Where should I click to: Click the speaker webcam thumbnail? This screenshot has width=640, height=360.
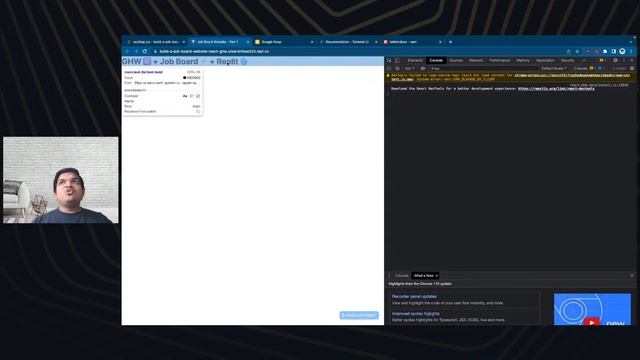click(61, 180)
